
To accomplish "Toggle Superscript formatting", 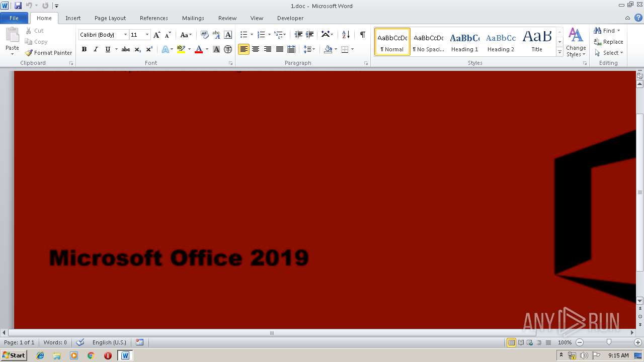I will (x=149, y=49).
